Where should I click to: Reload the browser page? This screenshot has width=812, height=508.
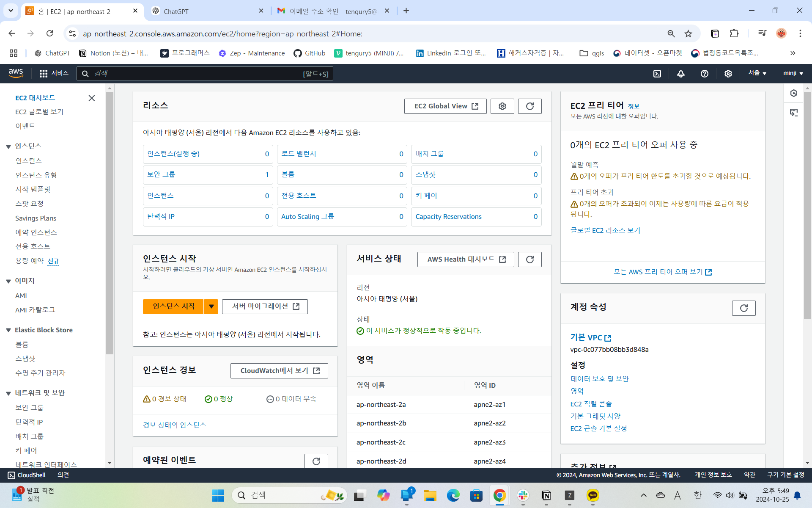(x=50, y=33)
